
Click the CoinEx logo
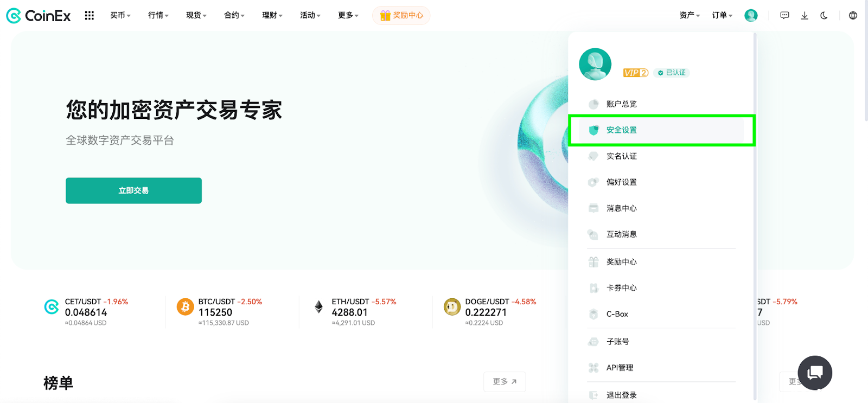(39, 16)
